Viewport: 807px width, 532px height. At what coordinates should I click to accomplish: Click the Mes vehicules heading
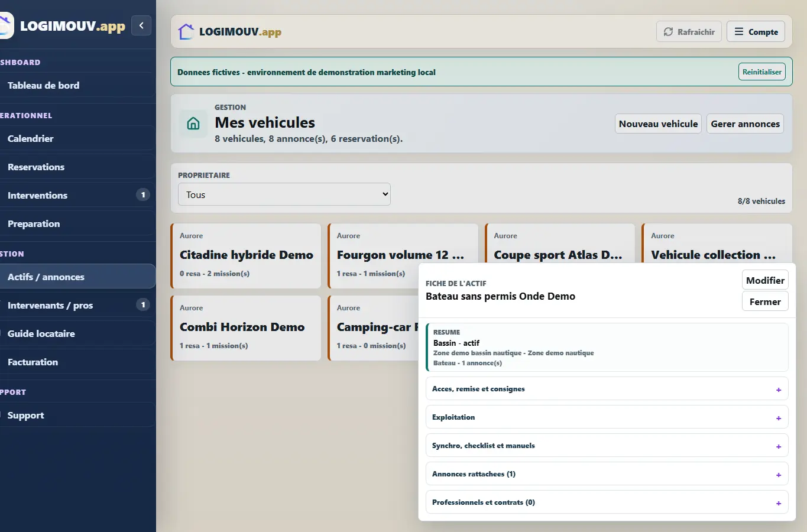click(265, 122)
